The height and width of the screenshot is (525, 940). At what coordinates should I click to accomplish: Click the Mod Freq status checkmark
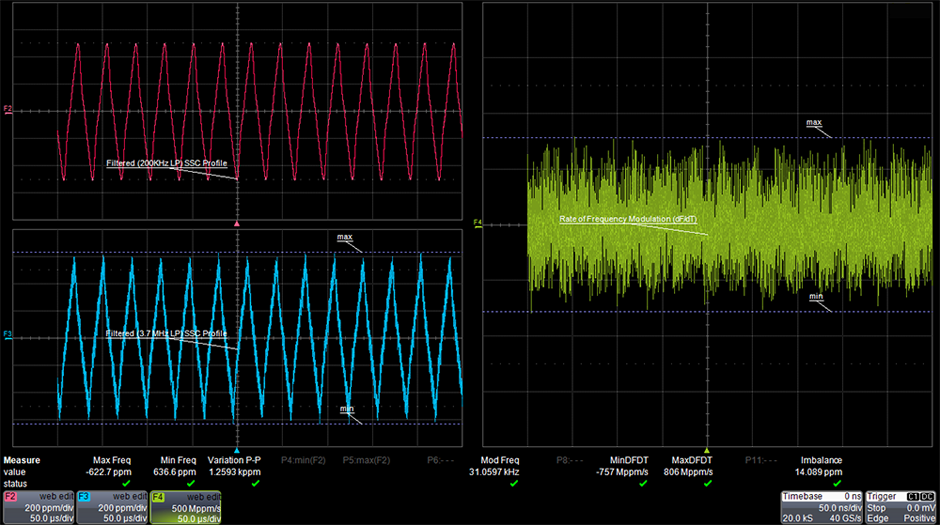click(514, 483)
